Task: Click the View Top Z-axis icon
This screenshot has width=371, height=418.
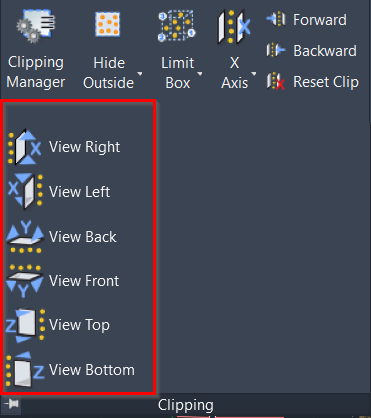Action: (25, 325)
